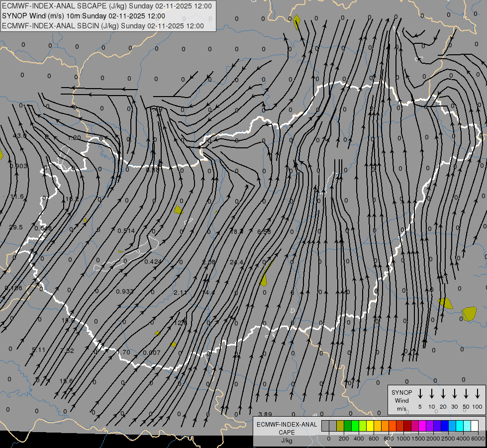Click the SYNOP Wind 10m title line
This screenshot has width=487, height=448.
[x=83, y=16]
